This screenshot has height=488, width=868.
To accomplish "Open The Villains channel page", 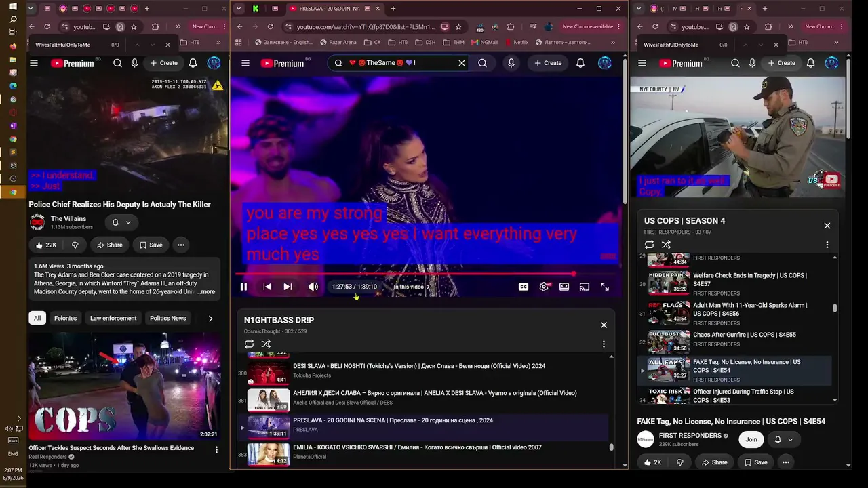I will tap(68, 218).
